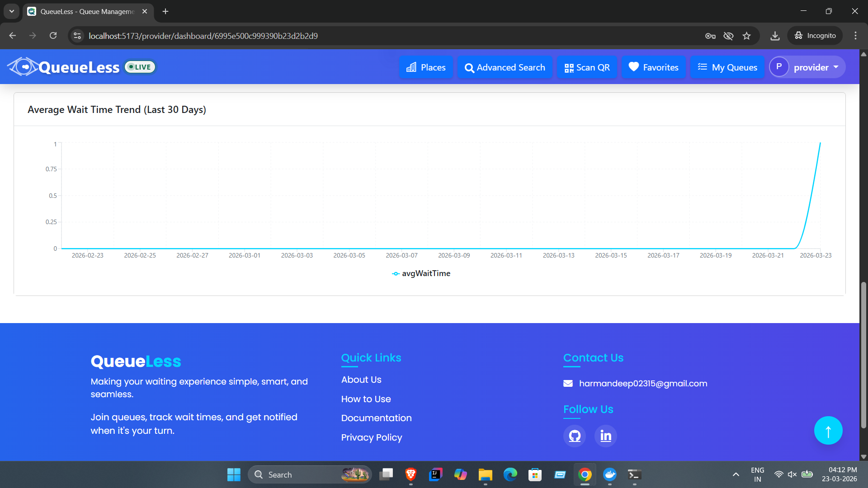The height and width of the screenshot is (488, 868).
Task: Open Places in the navbar
Action: [426, 67]
